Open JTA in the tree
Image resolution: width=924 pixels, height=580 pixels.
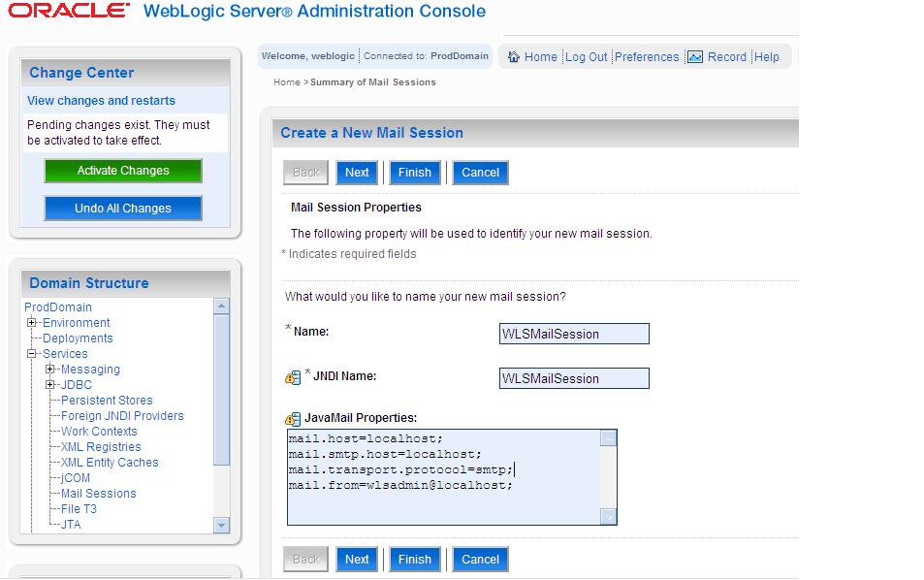71,525
